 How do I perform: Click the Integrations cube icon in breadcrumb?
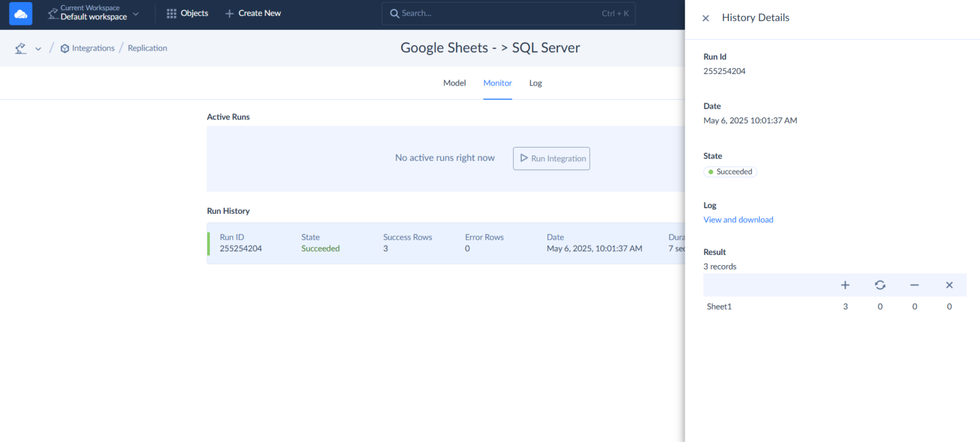[x=64, y=47]
